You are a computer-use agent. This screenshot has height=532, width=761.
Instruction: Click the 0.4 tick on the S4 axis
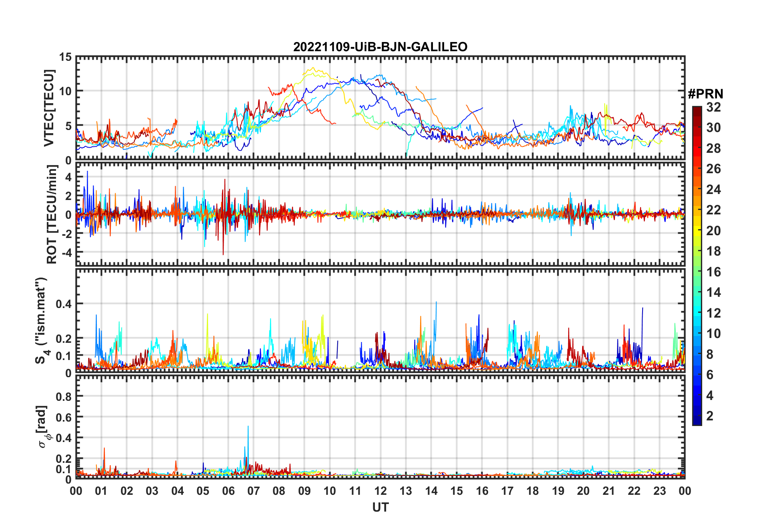point(64,304)
